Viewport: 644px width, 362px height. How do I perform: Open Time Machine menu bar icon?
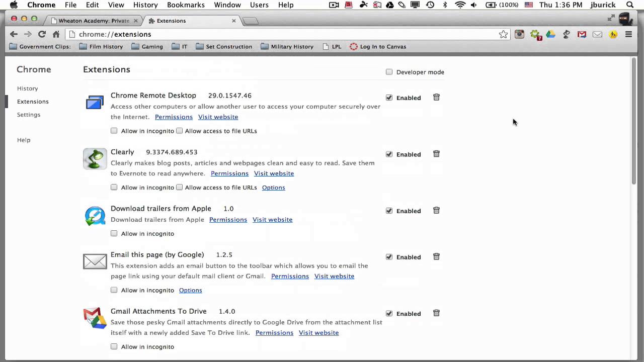pos(430,5)
